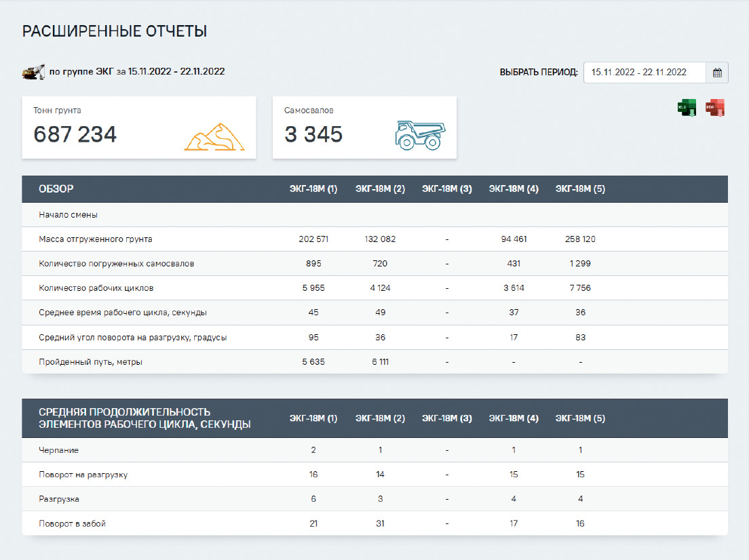
Task: Select the 'Количество рабочих циклов' row label
Action: click(96, 288)
